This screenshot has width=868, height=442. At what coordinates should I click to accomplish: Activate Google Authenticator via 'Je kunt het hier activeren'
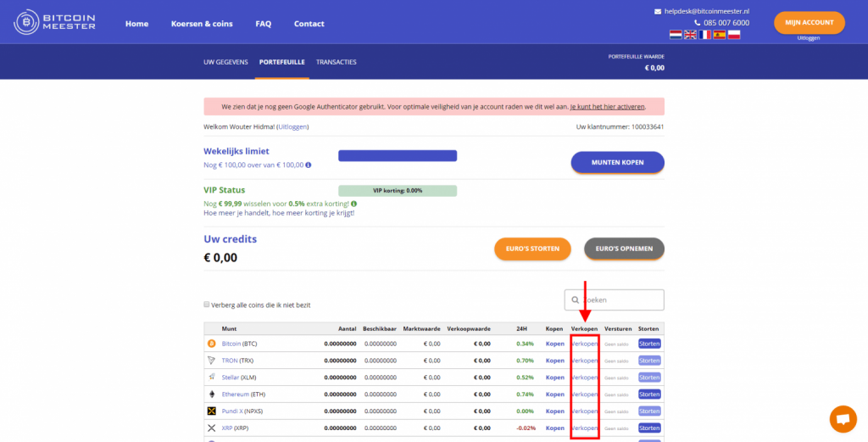(607, 107)
